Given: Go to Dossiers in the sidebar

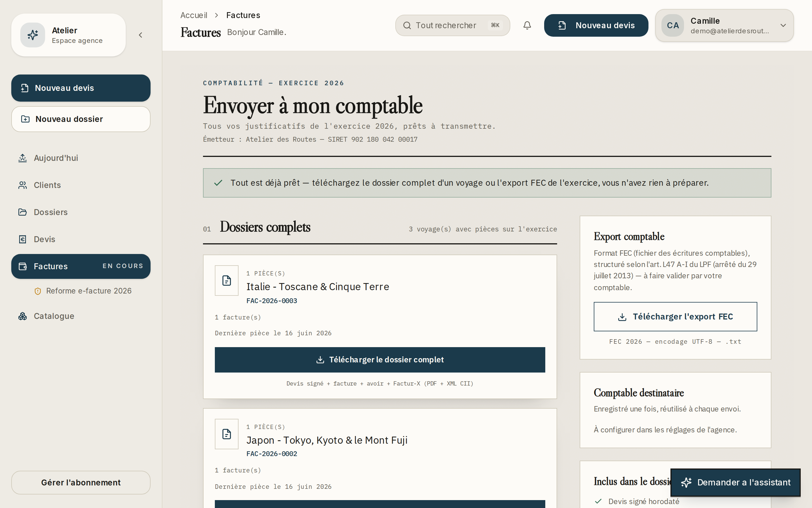Looking at the screenshot, I should tap(81, 212).
